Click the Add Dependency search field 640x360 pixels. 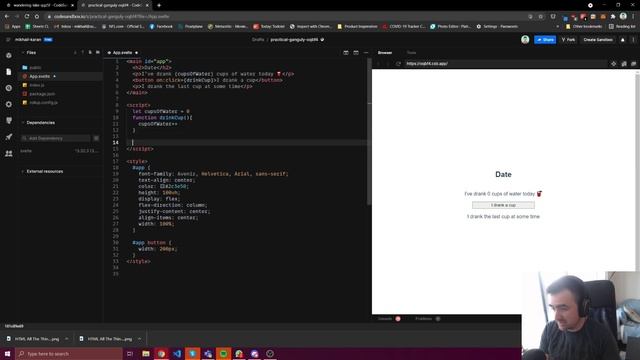(56, 138)
